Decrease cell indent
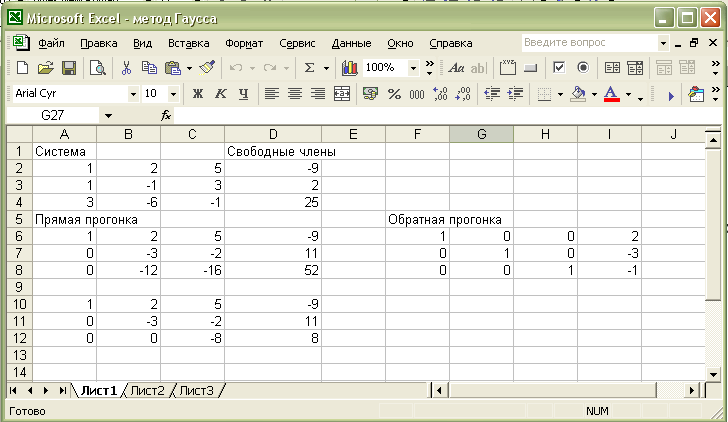 [492, 94]
